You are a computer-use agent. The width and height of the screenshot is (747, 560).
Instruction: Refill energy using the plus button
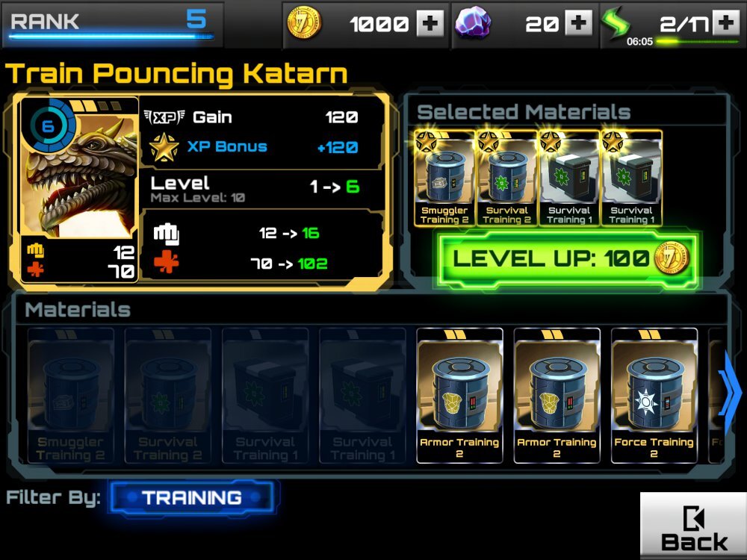pyautogui.click(x=725, y=23)
